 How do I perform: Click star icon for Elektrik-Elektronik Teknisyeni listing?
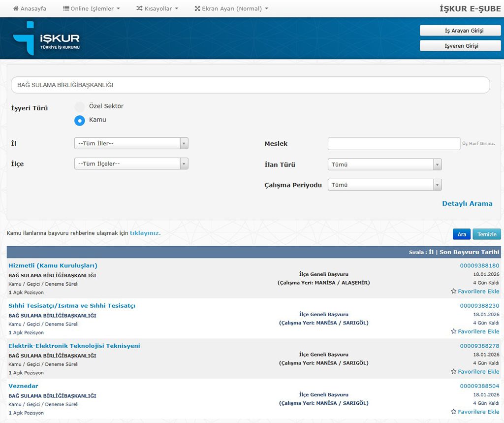453,372
